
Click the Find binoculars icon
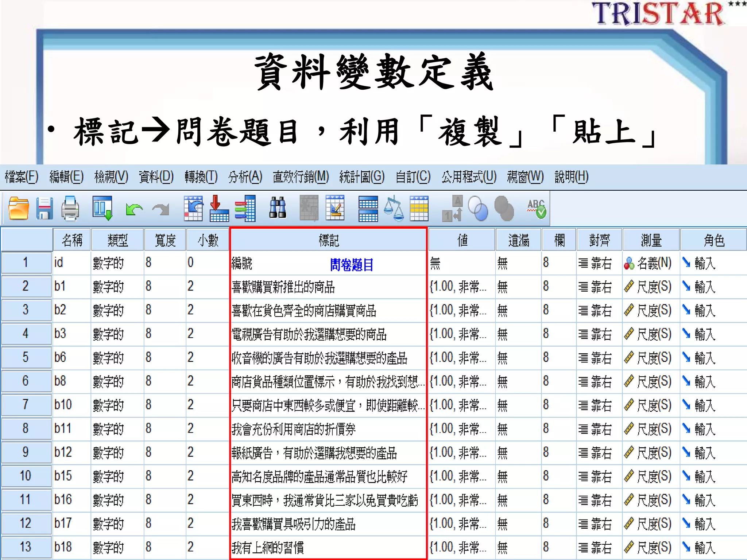pyautogui.click(x=278, y=209)
